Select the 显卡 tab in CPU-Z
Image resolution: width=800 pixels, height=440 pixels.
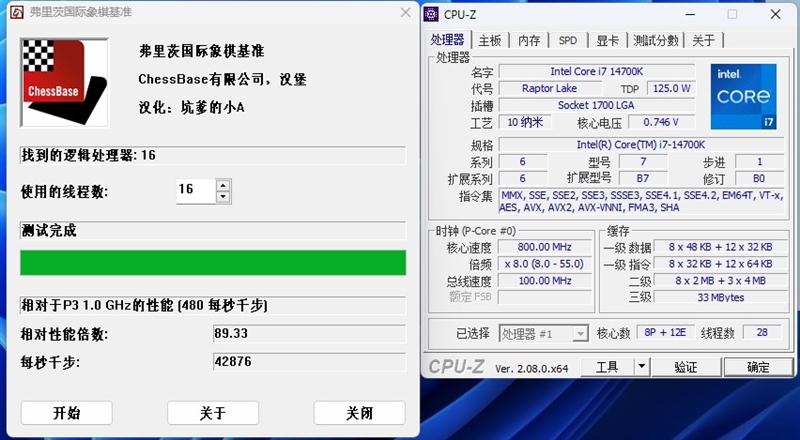(607, 40)
